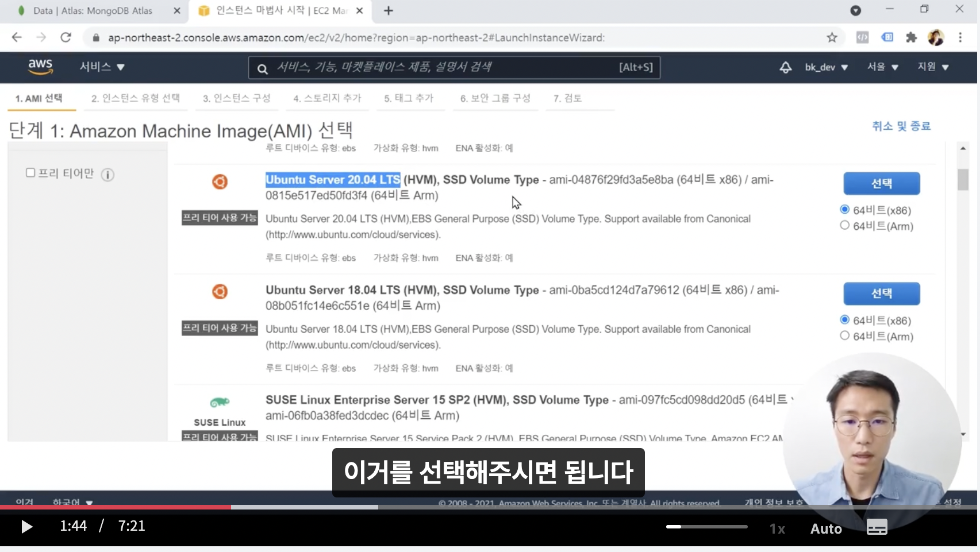This screenshot has width=980, height=552.
Task: Click the browser address bar URL
Action: [x=356, y=38]
